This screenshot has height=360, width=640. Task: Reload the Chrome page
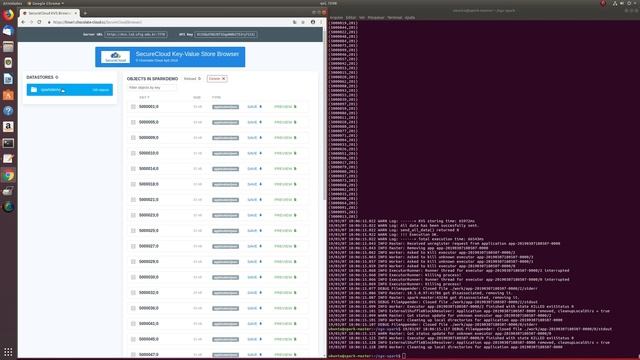tap(39, 22)
